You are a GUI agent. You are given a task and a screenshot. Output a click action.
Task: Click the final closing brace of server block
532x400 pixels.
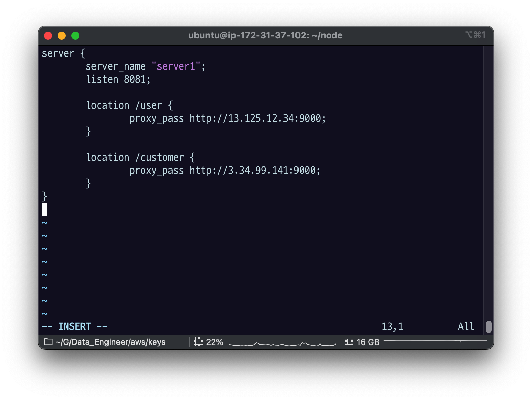click(45, 197)
